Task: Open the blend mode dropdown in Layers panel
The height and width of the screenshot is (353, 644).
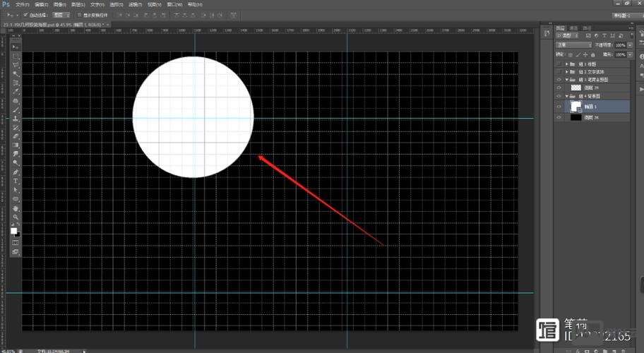Action: pos(573,45)
